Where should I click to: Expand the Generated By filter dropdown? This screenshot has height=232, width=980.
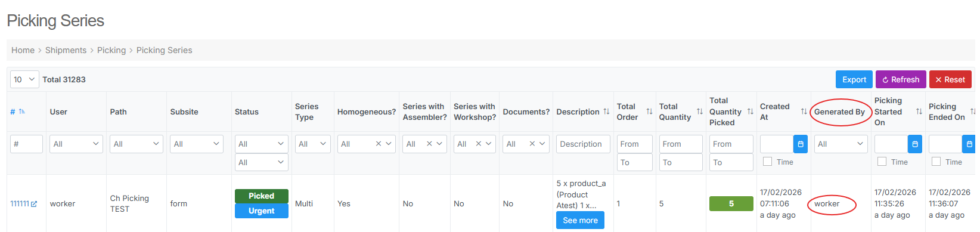[x=841, y=144]
